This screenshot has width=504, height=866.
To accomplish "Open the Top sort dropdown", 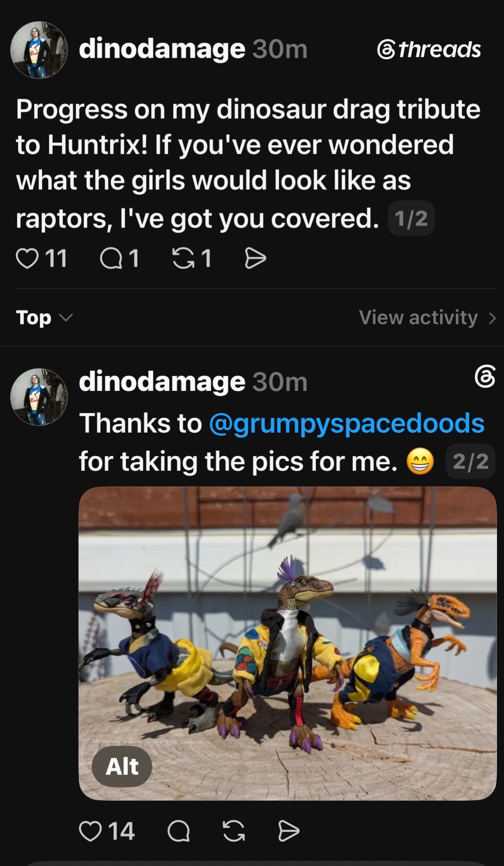I will pyautogui.click(x=44, y=317).
